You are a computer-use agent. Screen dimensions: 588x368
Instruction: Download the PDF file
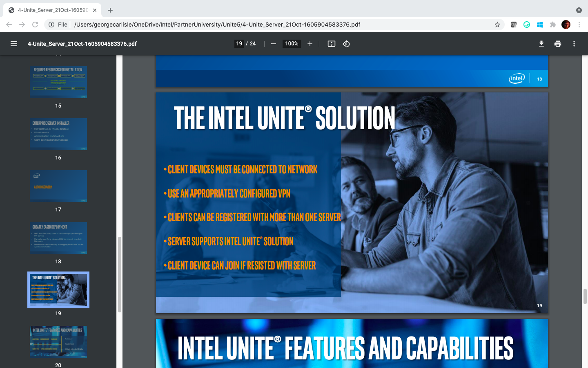tap(541, 44)
